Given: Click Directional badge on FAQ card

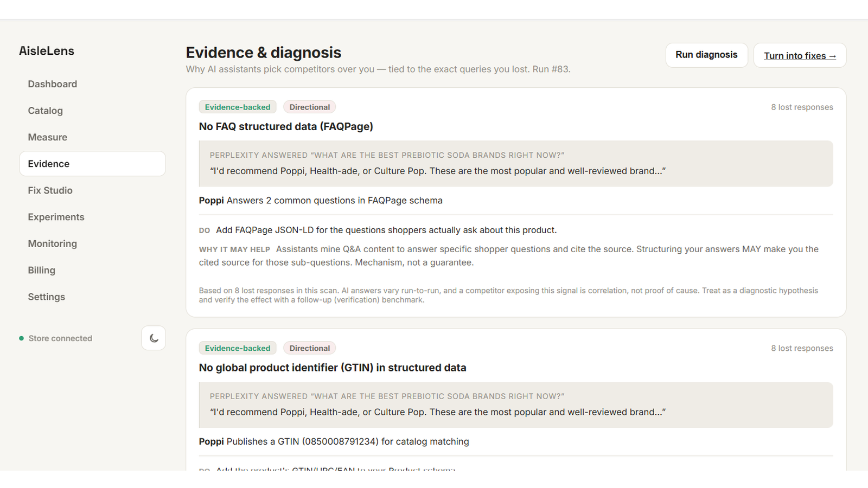Looking at the screenshot, I should (x=309, y=107).
